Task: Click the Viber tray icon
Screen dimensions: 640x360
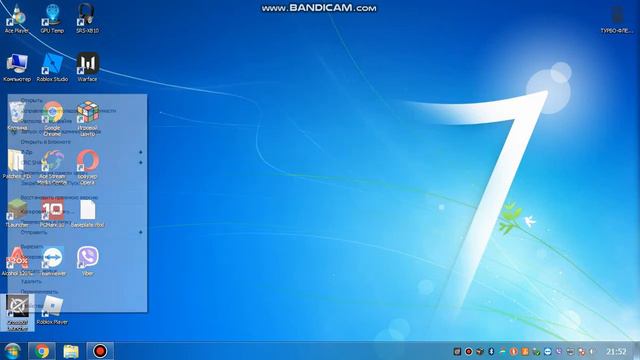Action: 559,351
